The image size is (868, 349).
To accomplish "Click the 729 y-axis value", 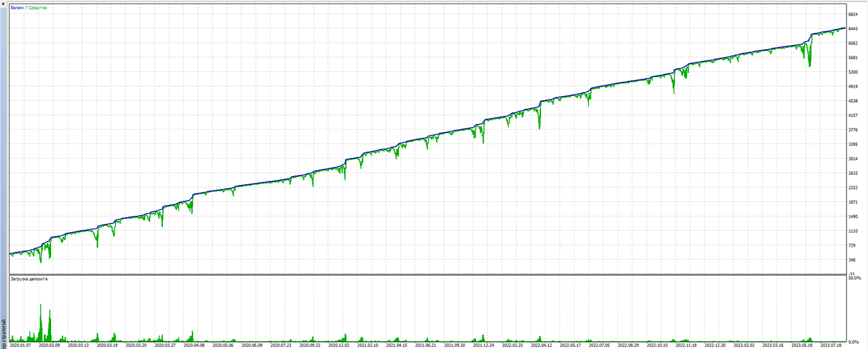I will coord(853,245).
